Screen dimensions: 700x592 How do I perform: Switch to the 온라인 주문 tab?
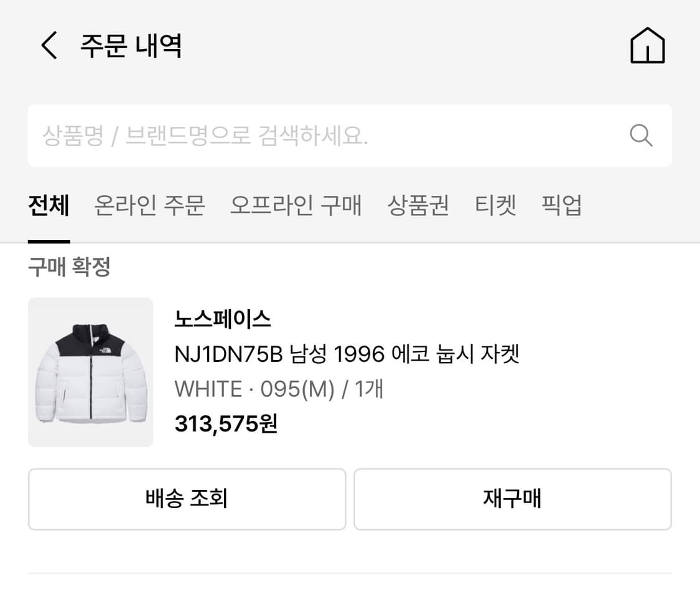[x=149, y=206]
